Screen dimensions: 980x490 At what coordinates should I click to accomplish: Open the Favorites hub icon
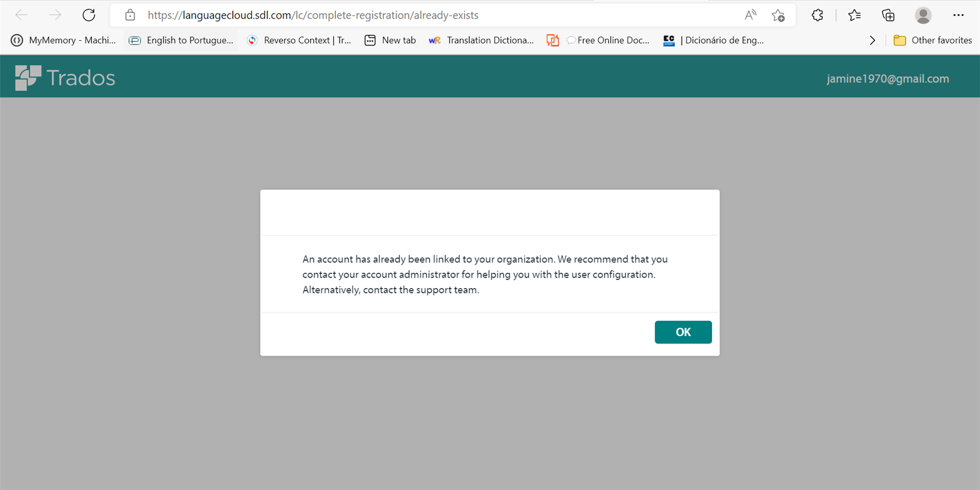(854, 15)
